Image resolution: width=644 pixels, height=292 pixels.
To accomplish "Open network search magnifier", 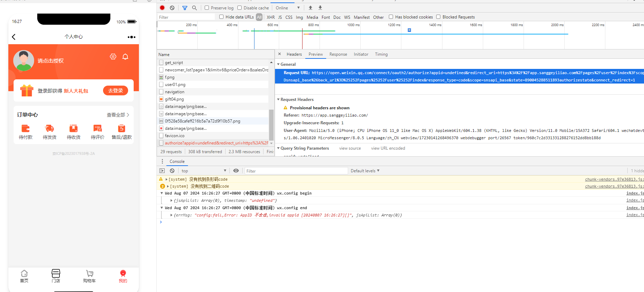I will coord(194,8).
